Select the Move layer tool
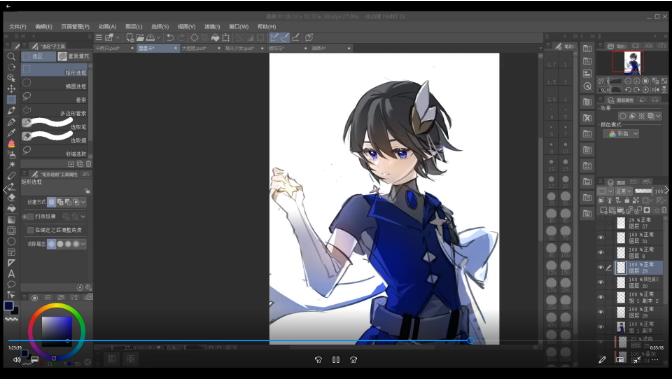 [12, 89]
